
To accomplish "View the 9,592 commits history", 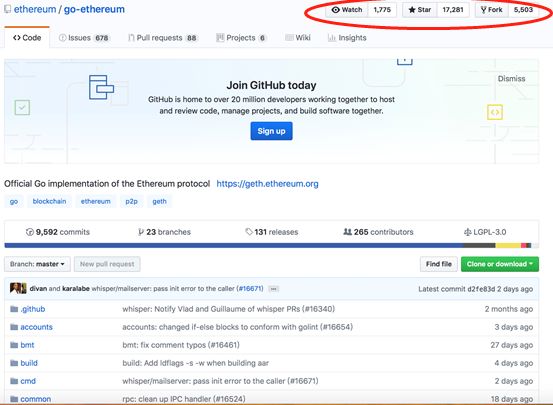I will coord(57,232).
